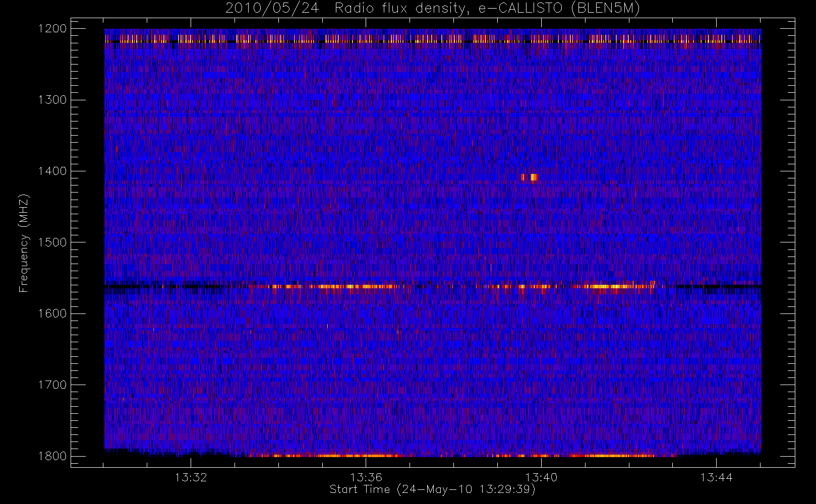The height and width of the screenshot is (504, 816).
Task: Click the 1600 frequency tick label
Action: pos(52,313)
